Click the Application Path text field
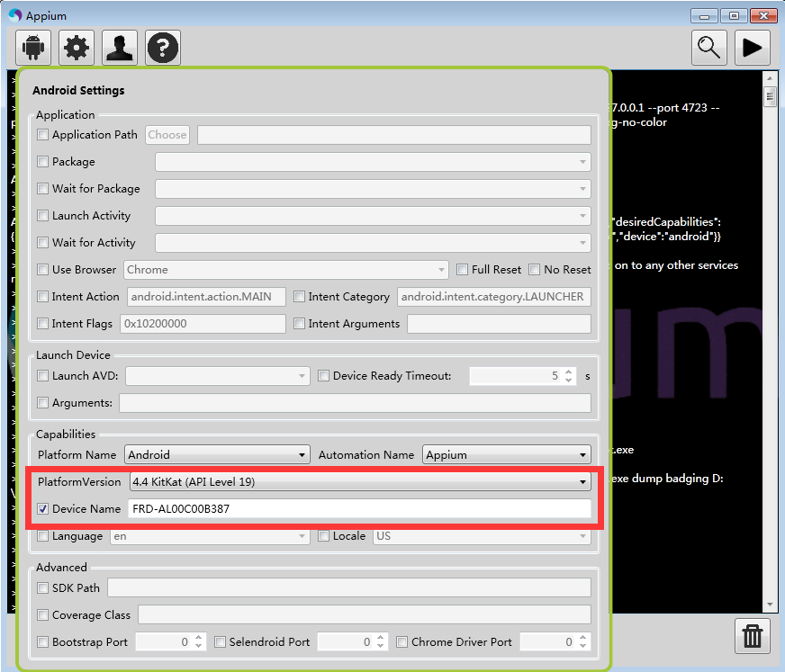The height and width of the screenshot is (672, 785). 394,135
